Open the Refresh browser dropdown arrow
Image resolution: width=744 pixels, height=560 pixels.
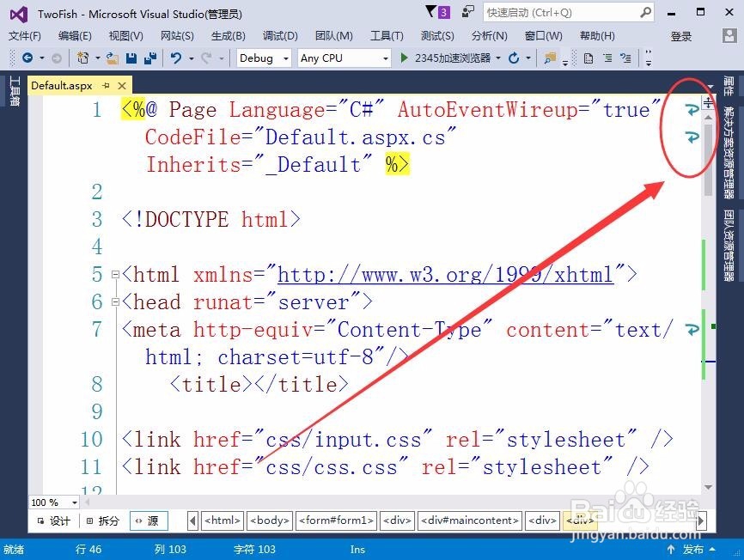pos(528,58)
